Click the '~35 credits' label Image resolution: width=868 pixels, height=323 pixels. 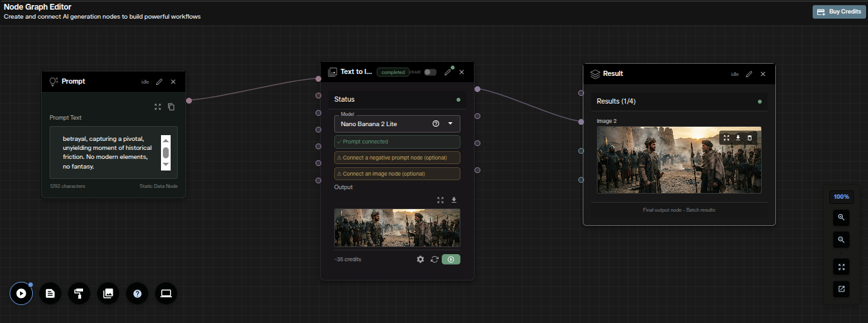click(348, 259)
